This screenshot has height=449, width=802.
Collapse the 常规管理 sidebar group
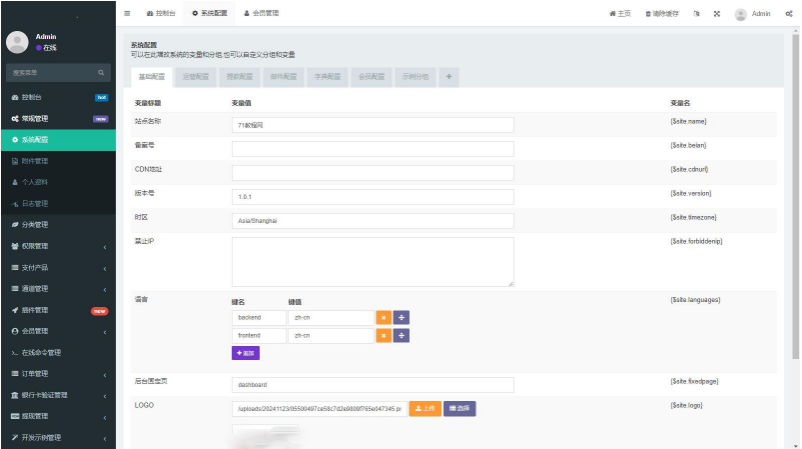58,118
